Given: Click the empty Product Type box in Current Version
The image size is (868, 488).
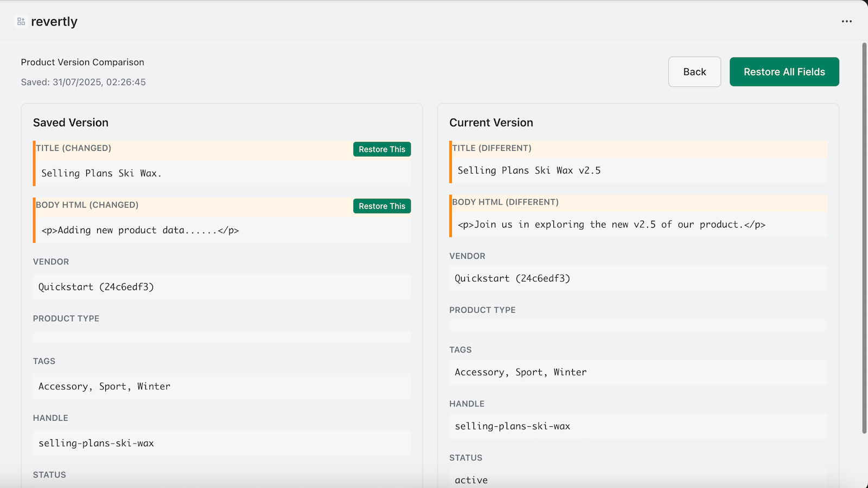Looking at the screenshot, I should (638, 325).
